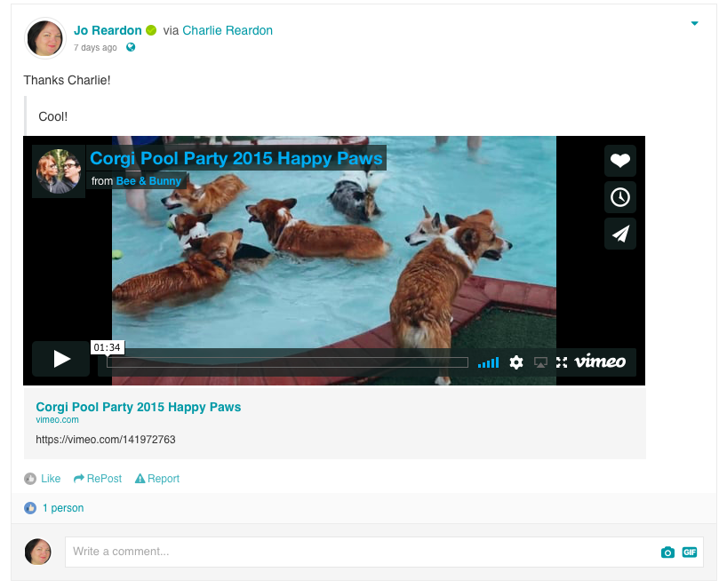The width and height of the screenshot is (727, 588).
Task: Open Jo Reardon's profile picture
Action: [45, 38]
